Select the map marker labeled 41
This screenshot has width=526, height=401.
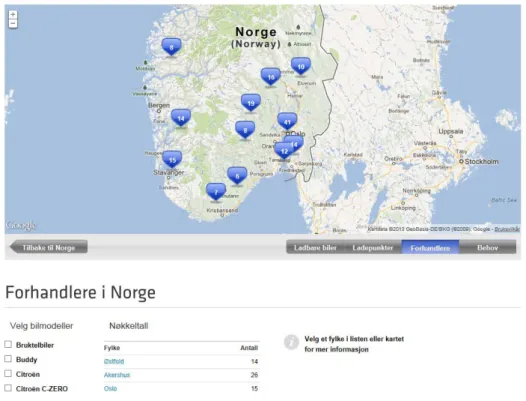[287, 121]
